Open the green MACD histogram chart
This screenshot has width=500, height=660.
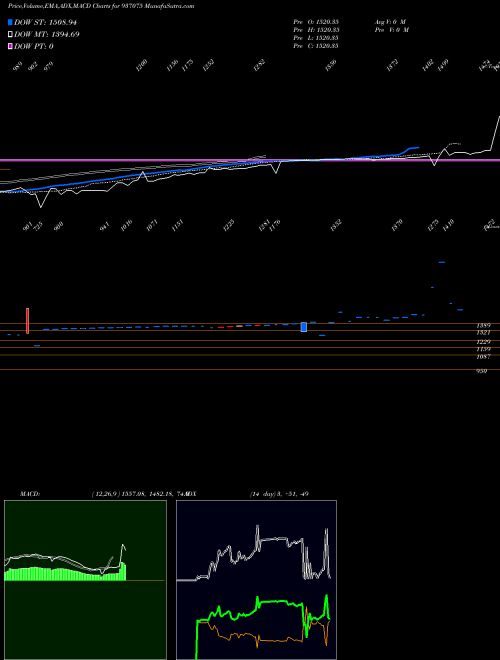(x=85, y=580)
